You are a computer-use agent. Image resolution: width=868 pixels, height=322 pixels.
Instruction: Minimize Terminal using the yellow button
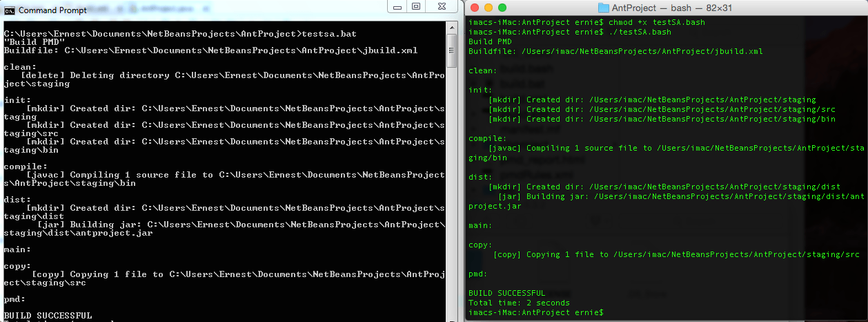(x=489, y=8)
